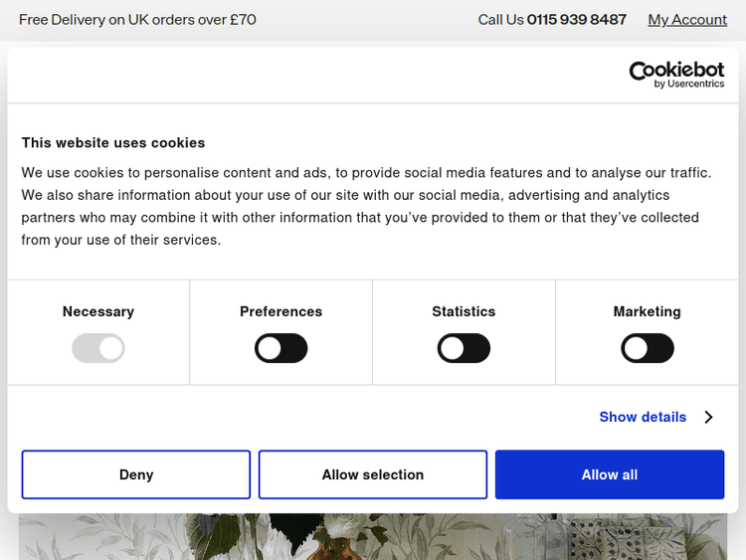Click the Cookiebot by Usercentrics logo
Viewport: 746px width, 560px height.
(676, 75)
